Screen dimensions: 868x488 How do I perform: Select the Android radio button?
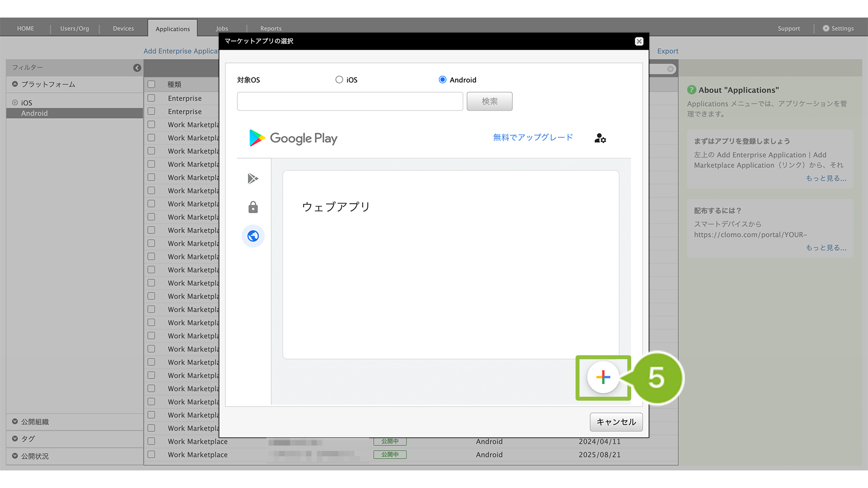tap(442, 80)
